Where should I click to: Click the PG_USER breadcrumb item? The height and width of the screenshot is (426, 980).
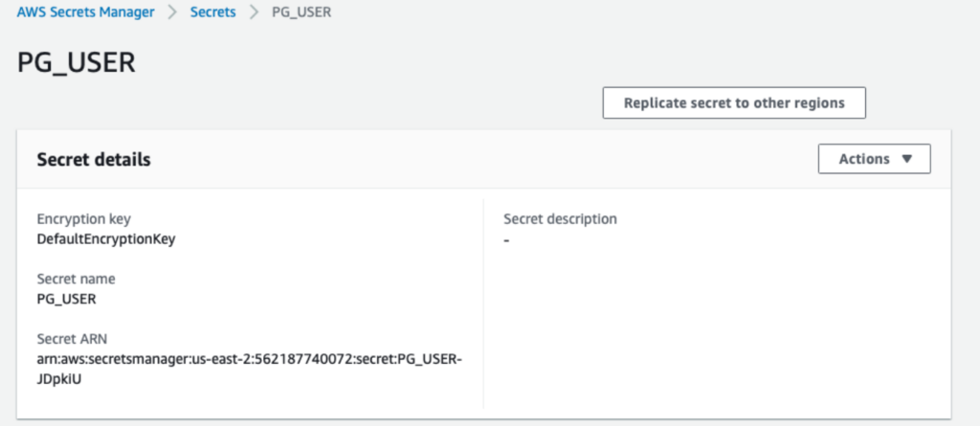coord(301,12)
